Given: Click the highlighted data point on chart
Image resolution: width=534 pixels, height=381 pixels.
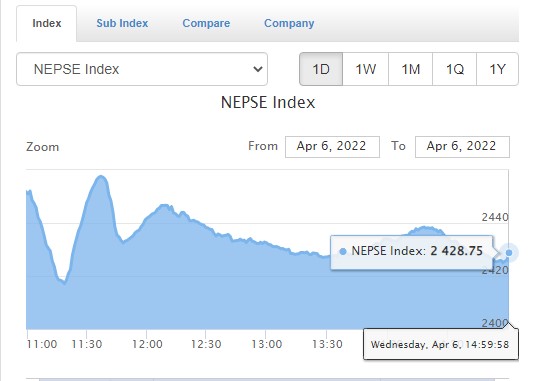Looking at the screenshot, I should click(509, 253).
